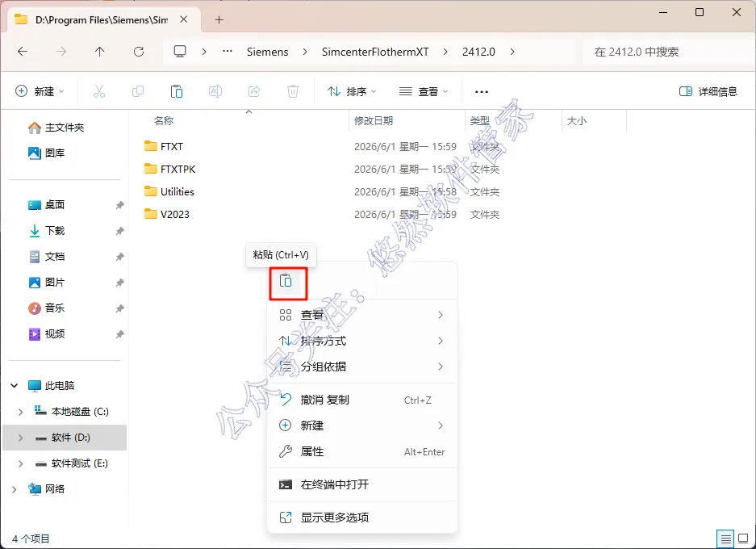The width and height of the screenshot is (756, 549).
Task: Choose 撤消 复制 in context menu
Action: [x=361, y=400]
